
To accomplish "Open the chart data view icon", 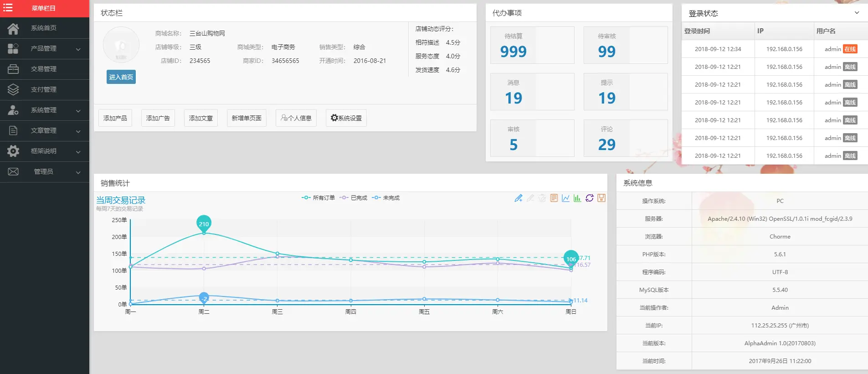I will (x=554, y=198).
